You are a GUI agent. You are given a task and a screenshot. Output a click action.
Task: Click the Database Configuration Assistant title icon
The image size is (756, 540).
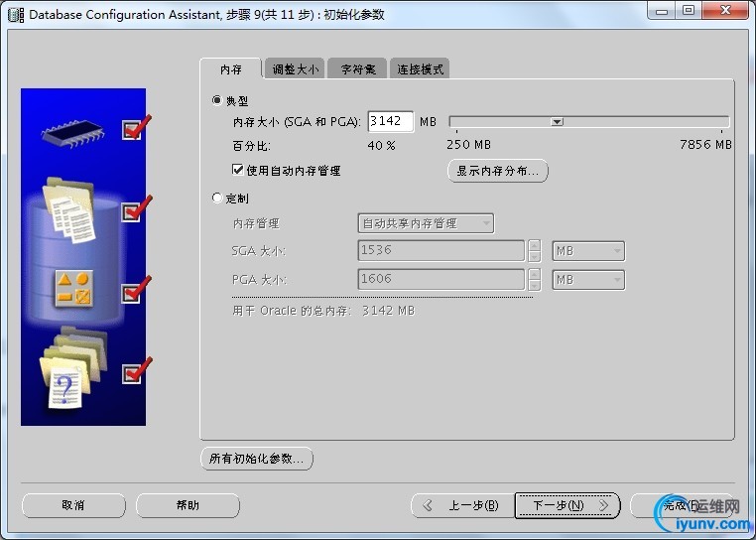point(16,15)
